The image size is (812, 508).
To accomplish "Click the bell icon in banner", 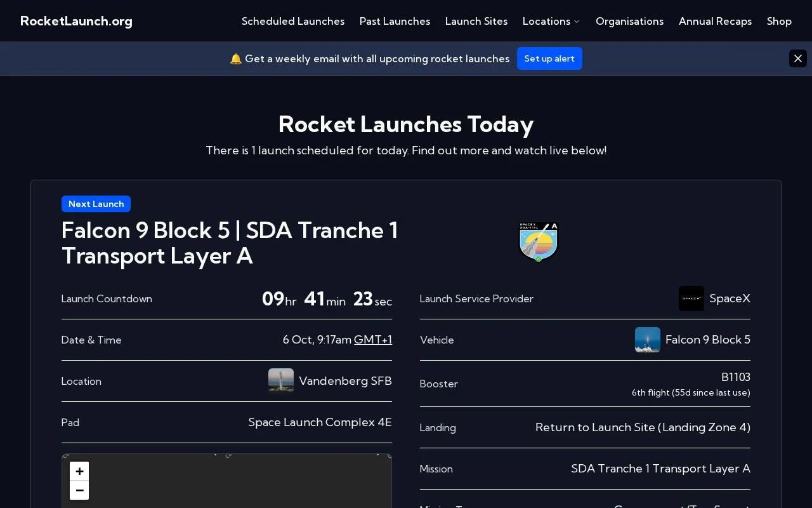I will coord(236,58).
